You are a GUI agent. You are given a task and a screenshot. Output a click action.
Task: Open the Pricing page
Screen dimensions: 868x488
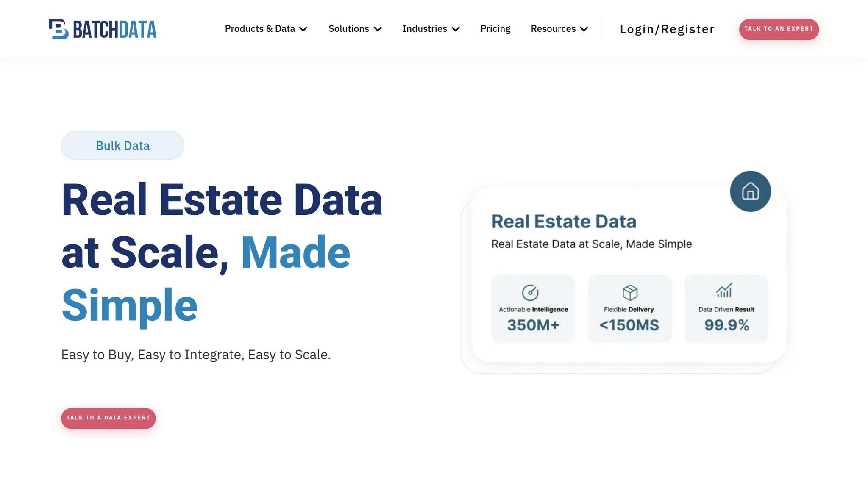[x=495, y=29]
